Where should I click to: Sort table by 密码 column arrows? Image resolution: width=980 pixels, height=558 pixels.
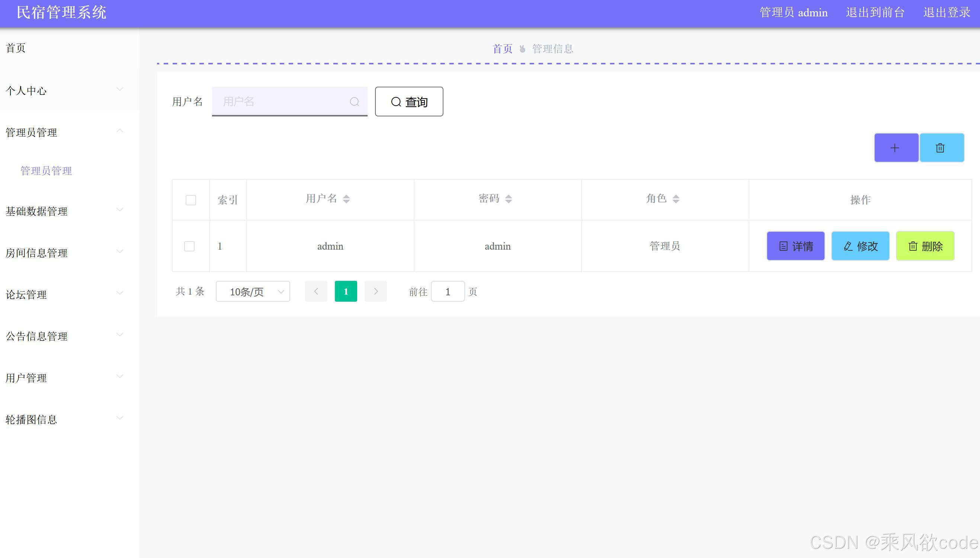click(x=508, y=199)
